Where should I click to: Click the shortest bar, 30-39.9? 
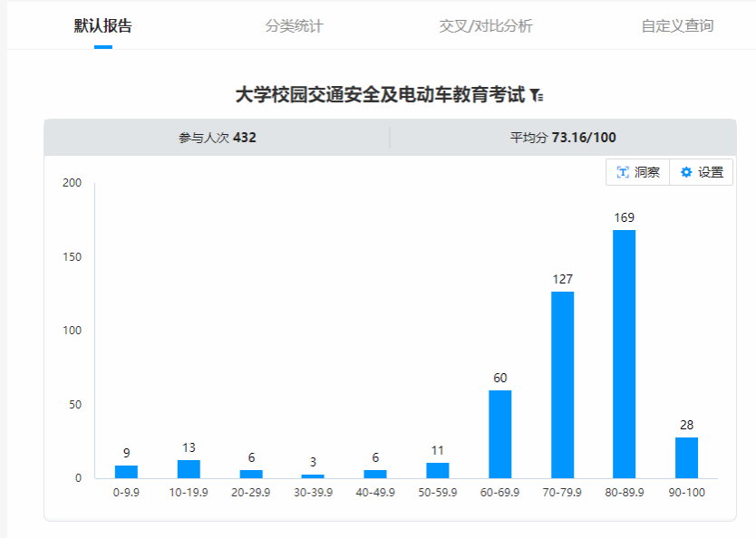(x=313, y=476)
